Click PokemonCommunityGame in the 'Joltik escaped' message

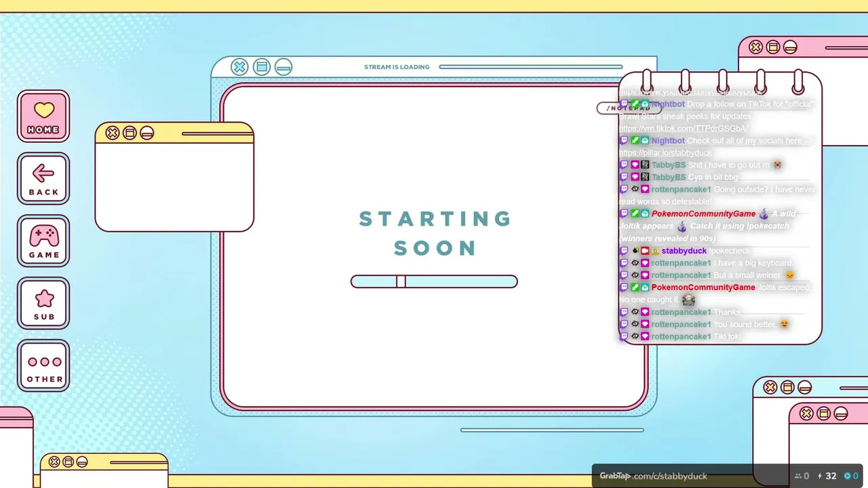tap(703, 287)
